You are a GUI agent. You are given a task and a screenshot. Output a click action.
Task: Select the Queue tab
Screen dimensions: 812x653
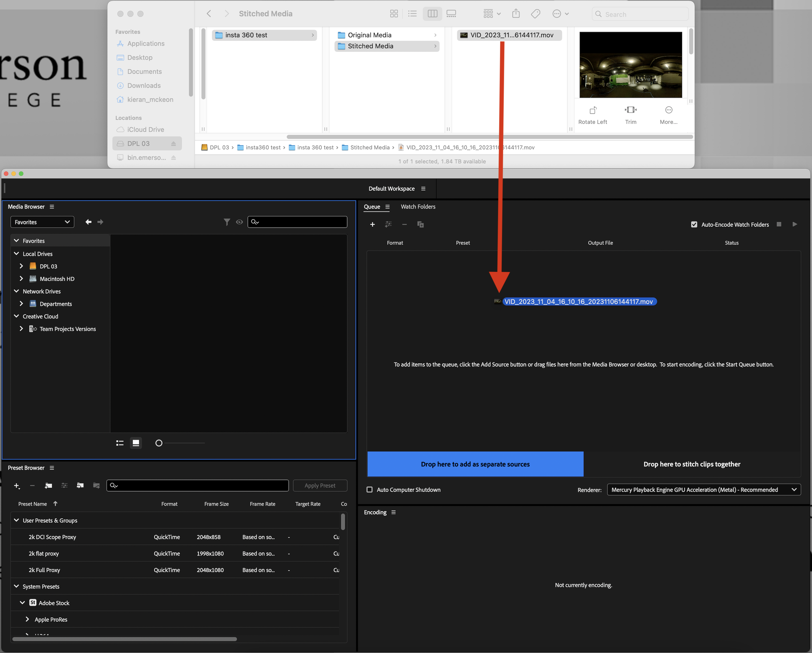(x=372, y=207)
